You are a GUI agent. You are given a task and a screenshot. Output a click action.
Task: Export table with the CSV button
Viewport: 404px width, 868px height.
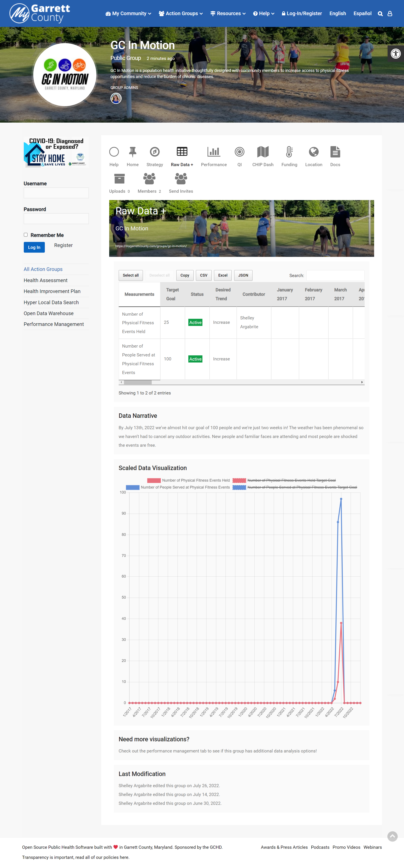[x=204, y=275]
